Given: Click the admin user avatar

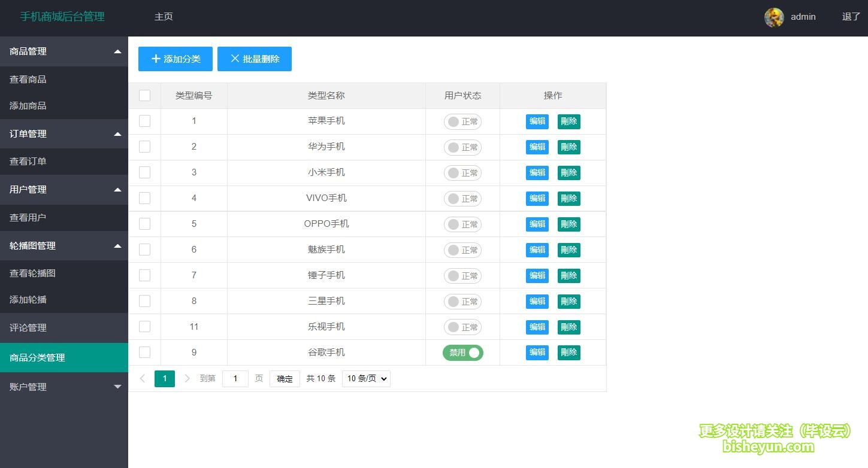Looking at the screenshot, I should pos(774,17).
